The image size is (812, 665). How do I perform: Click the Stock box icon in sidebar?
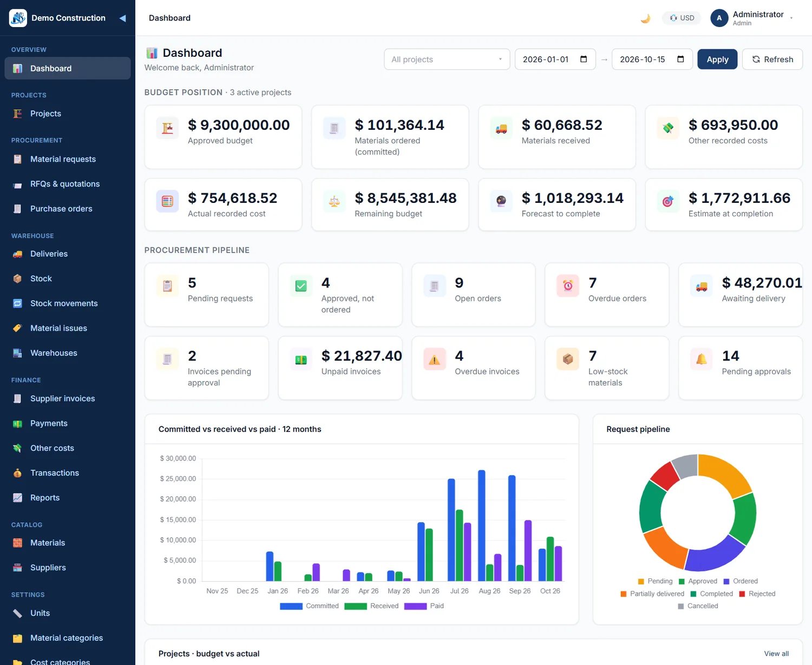click(18, 279)
